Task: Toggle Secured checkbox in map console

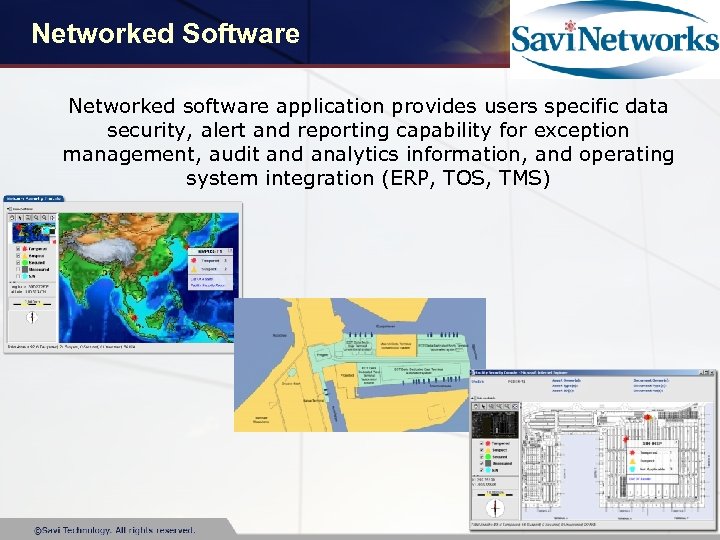Action: click(18, 263)
